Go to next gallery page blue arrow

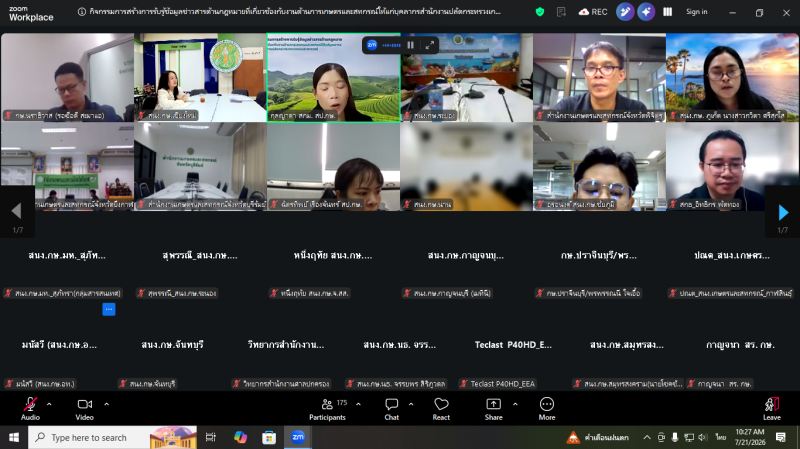783,212
